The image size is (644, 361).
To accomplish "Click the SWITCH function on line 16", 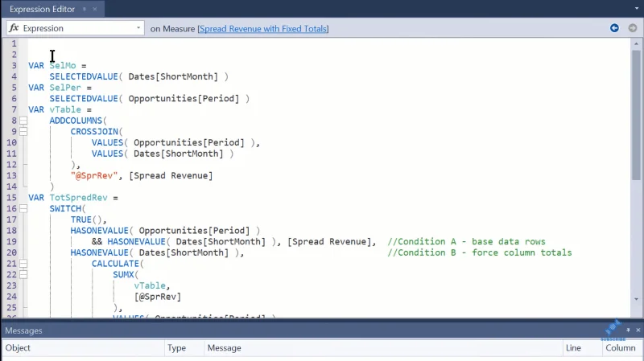I will tap(65, 208).
